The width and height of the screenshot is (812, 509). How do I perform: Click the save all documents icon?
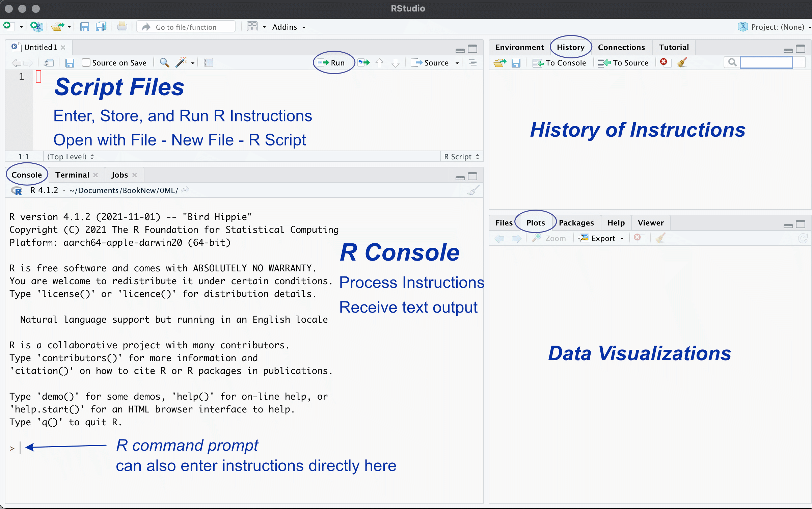pyautogui.click(x=101, y=27)
